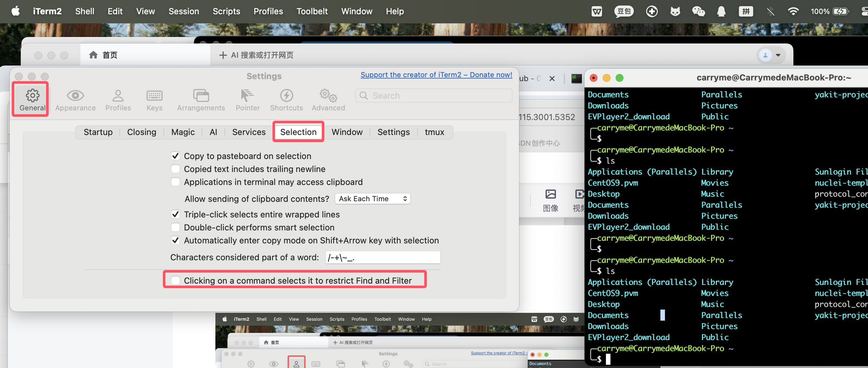Click the WeChat icon in menu bar
Screen dimensions: 868x368
698,11
